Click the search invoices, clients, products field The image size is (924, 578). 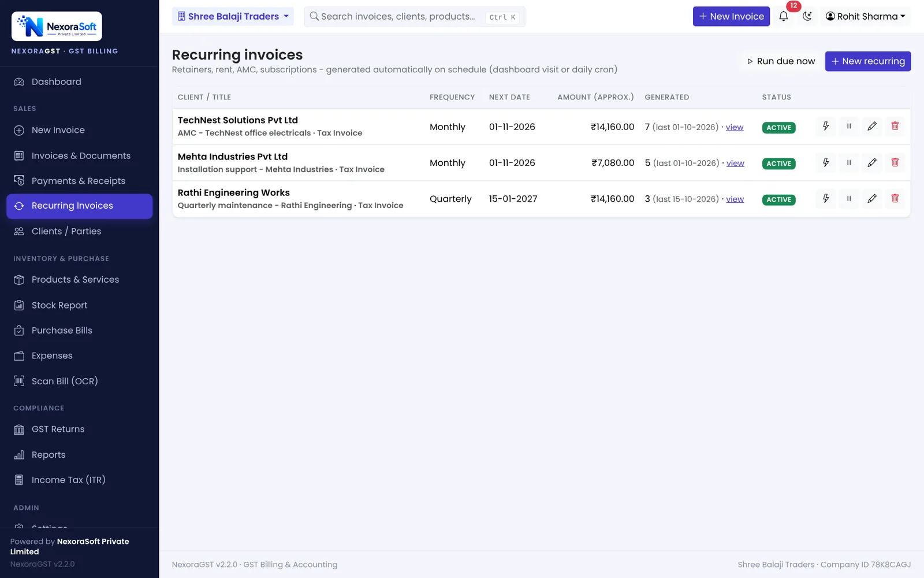(x=415, y=16)
